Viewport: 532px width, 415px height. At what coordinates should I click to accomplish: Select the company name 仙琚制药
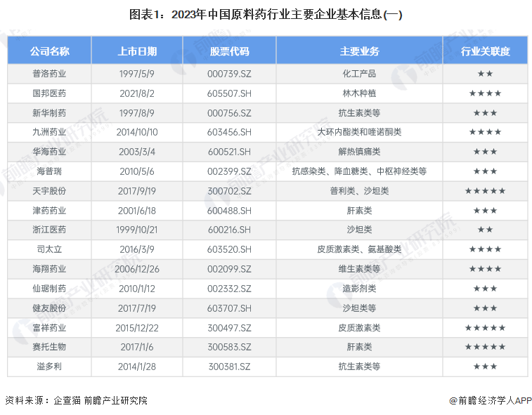point(49,289)
